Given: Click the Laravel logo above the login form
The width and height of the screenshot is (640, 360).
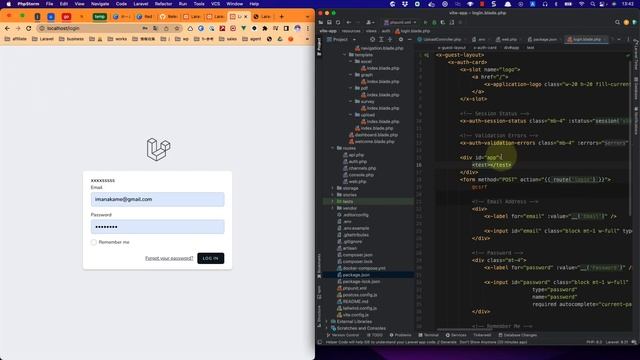Looking at the screenshot, I should (x=158, y=149).
